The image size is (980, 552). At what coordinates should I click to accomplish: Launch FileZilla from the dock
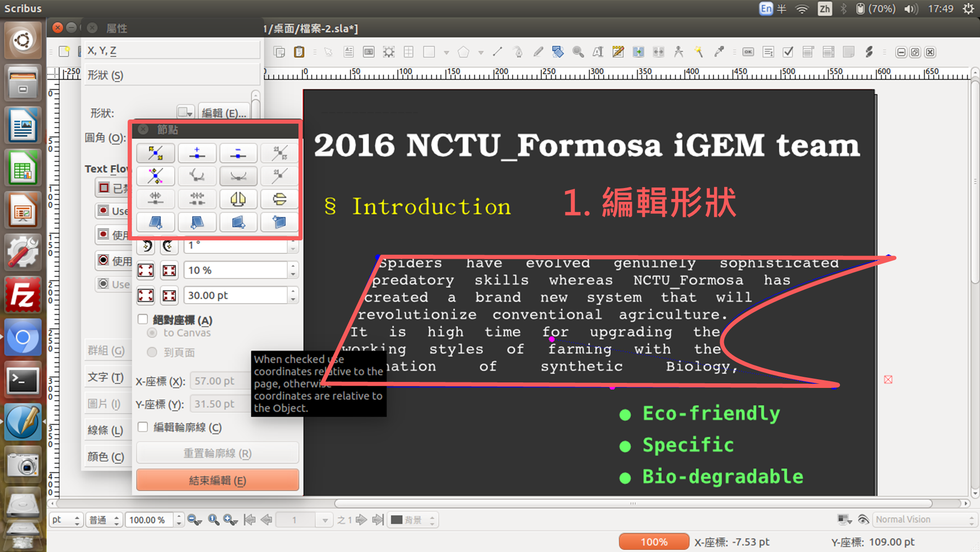pyautogui.click(x=23, y=295)
